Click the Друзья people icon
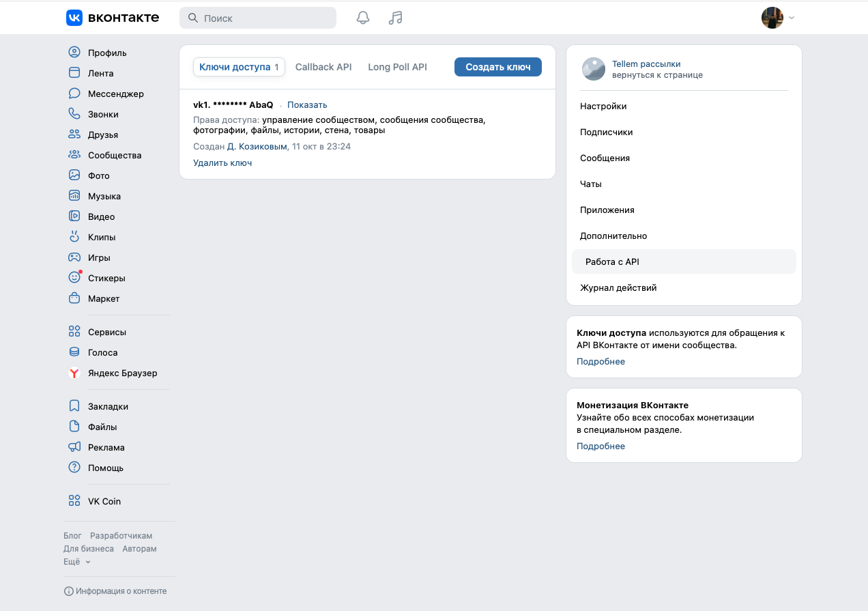The width and height of the screenshot is (868, 611). tap(74, 134)
